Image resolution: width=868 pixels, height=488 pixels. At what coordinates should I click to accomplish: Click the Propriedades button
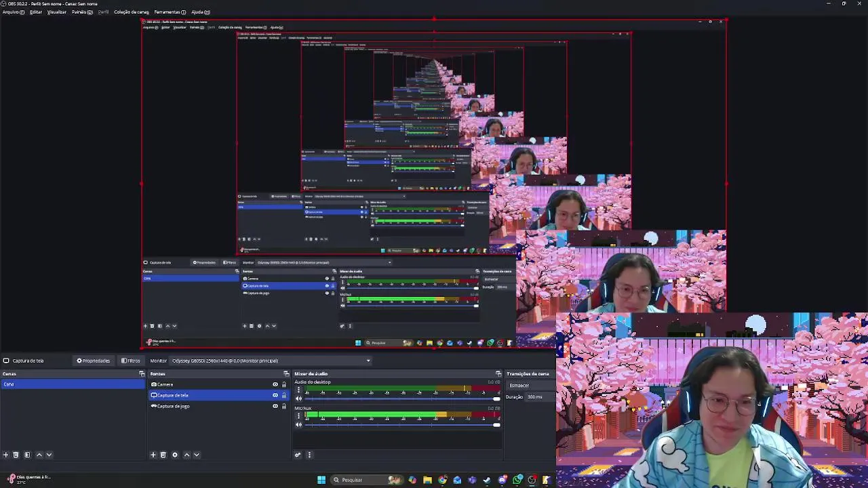click(x=93, y=361)
